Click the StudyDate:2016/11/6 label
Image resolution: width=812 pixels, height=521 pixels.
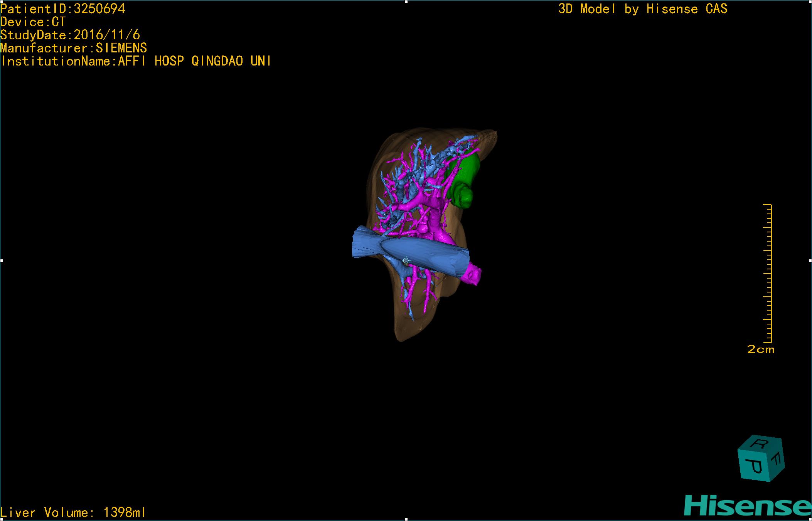(x=70, y=35)
